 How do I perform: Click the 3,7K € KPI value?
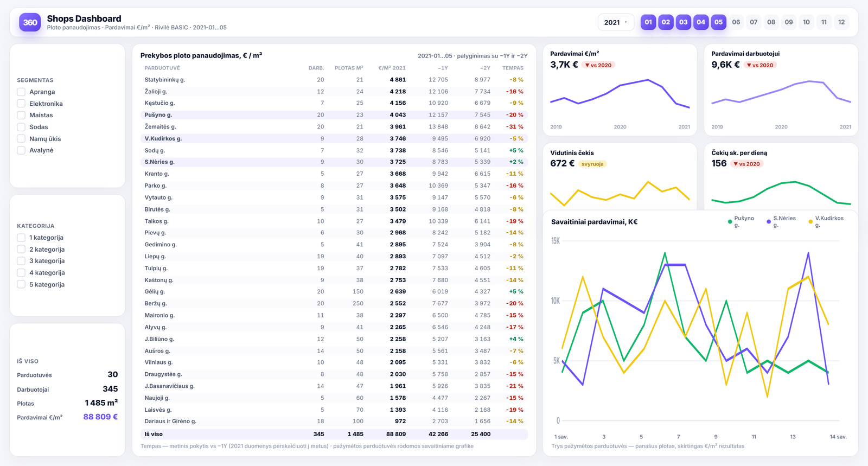(x=564, y=65)
